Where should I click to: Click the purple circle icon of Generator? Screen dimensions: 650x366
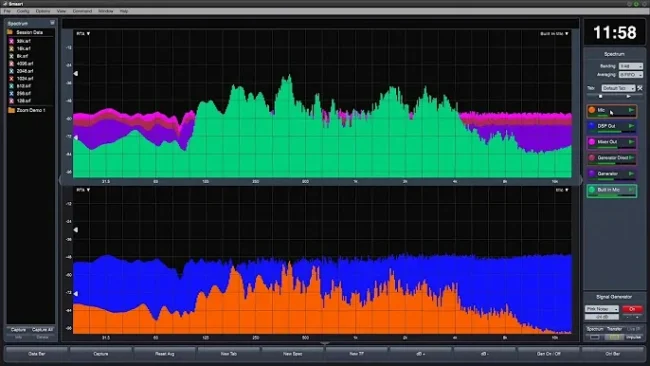pyautogui.click(x=592, y=173)
